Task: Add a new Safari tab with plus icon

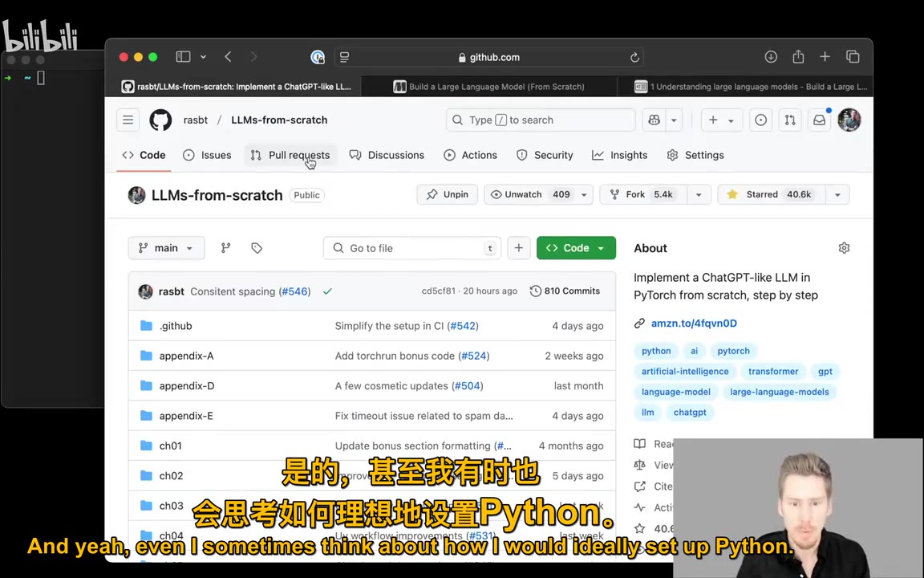Action: 825,57
